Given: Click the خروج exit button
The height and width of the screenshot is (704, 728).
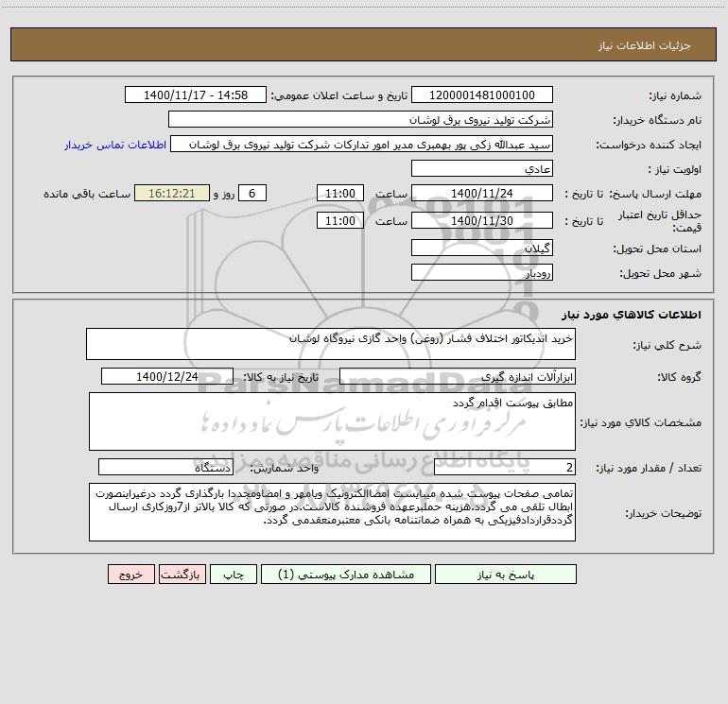Looking at the screenshot, I should (130, 574).
